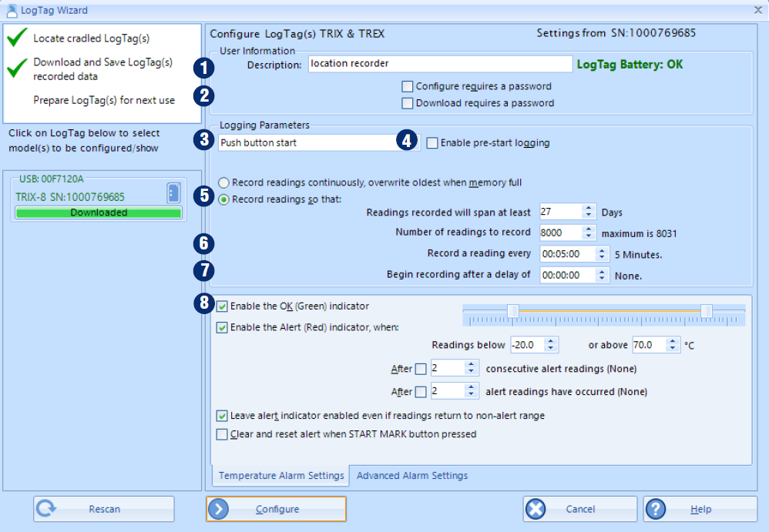The height and width of the screenshot is (532, 769).
Task: Select the TRIX-8 SN:1000769685 device entry
Action: (x=70, y=197)
